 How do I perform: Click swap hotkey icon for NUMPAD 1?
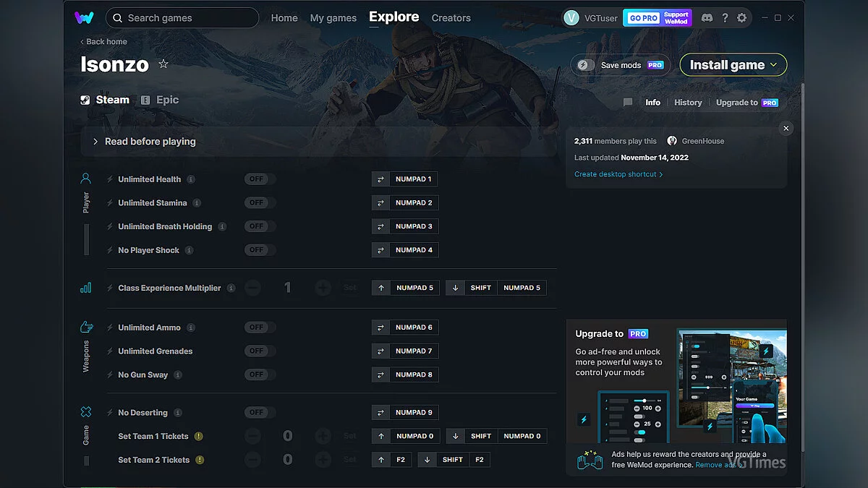[380, 179]
